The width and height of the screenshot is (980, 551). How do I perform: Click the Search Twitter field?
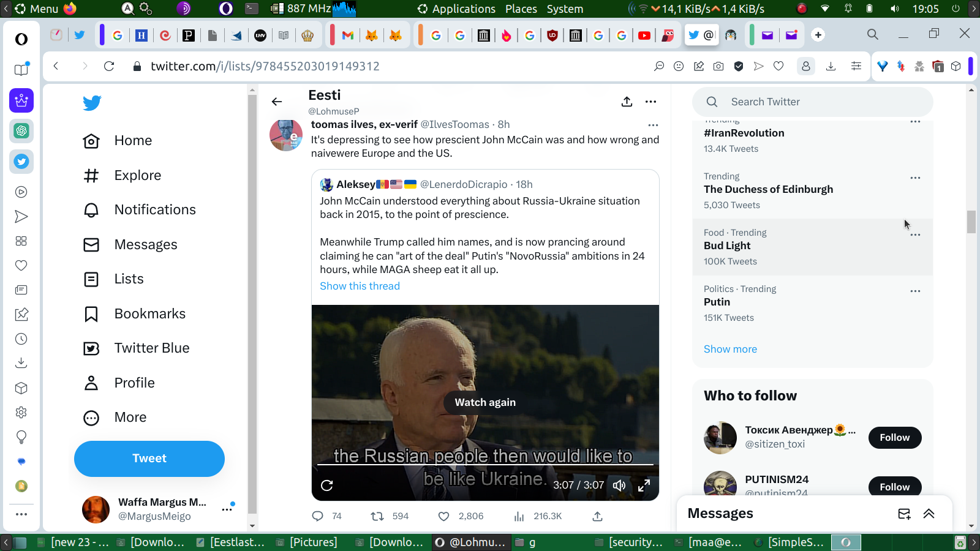tap(812, 102)
